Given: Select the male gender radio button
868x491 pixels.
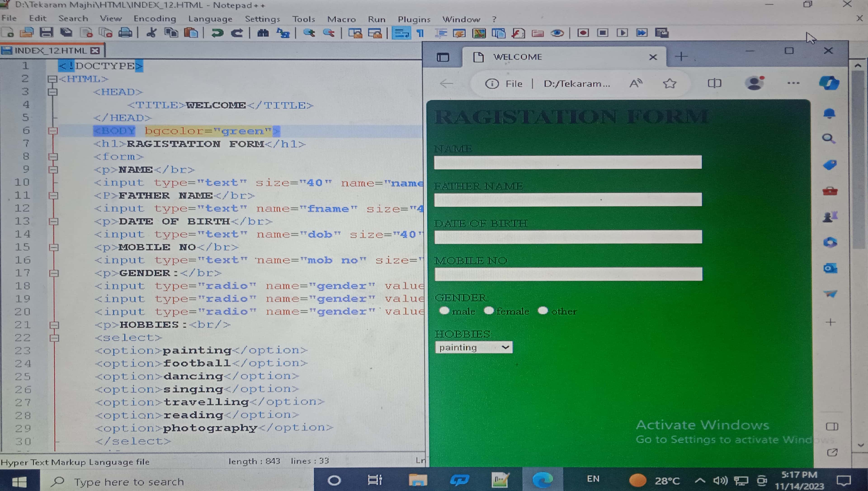Looking at the screenshot, I should point(444,310).
